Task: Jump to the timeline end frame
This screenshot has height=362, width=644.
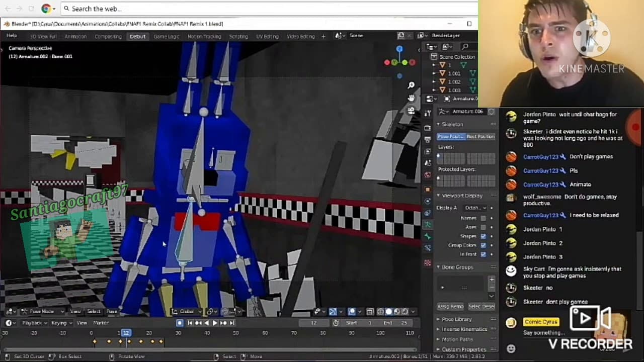Action: (231, 323)
